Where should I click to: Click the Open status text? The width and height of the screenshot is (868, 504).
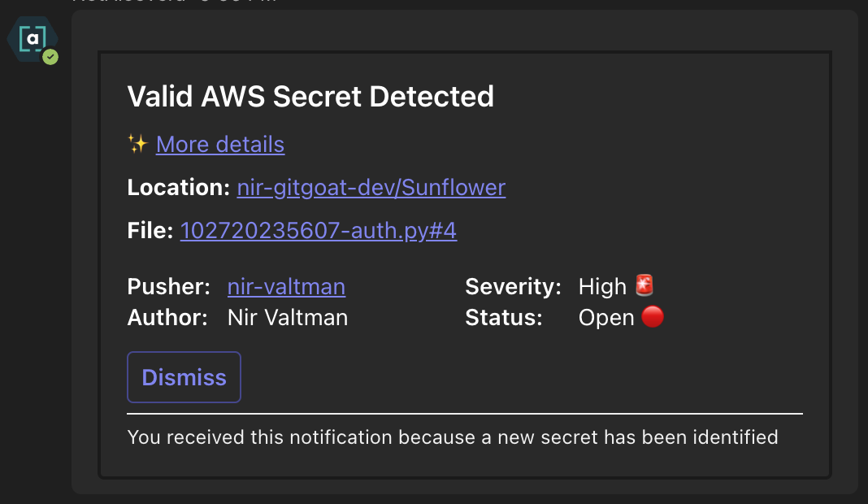coord(606,317)
